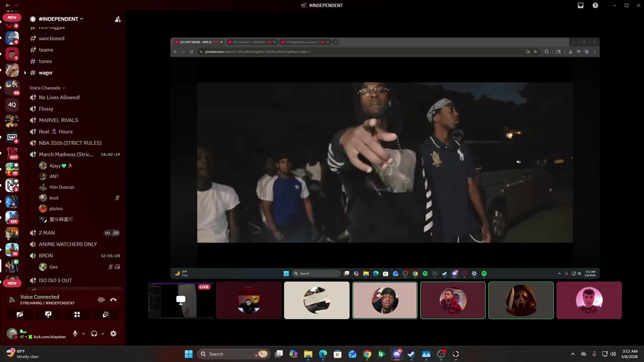Viewport: 644px width, 362px height.
Task: Select the participant tile with black beanie
Action: coord(385,300)
